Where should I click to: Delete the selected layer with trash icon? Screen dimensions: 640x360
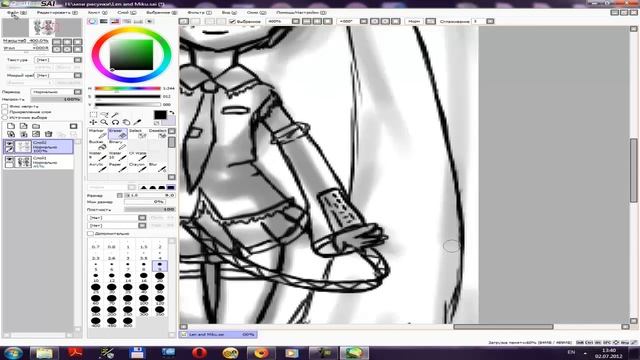49,134
